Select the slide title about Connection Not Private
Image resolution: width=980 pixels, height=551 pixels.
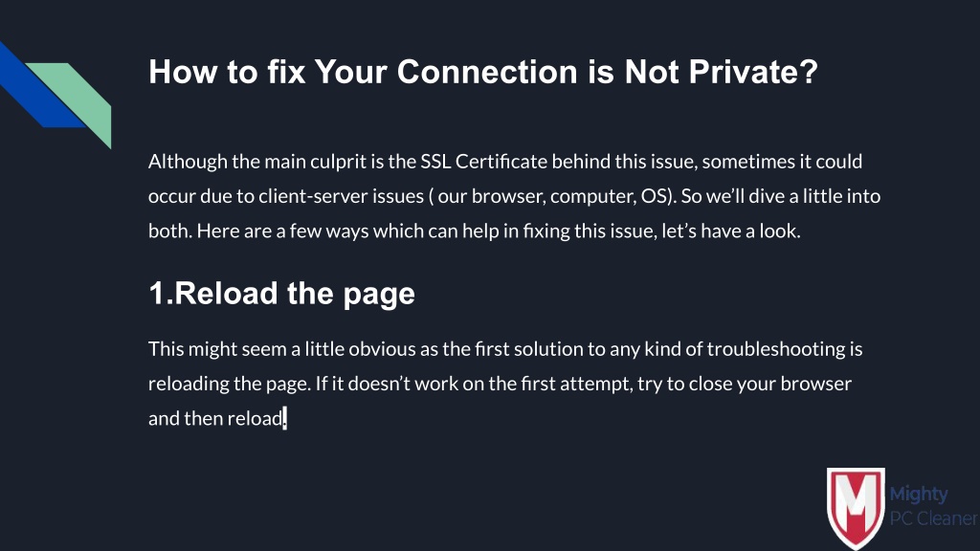[483, 72]
